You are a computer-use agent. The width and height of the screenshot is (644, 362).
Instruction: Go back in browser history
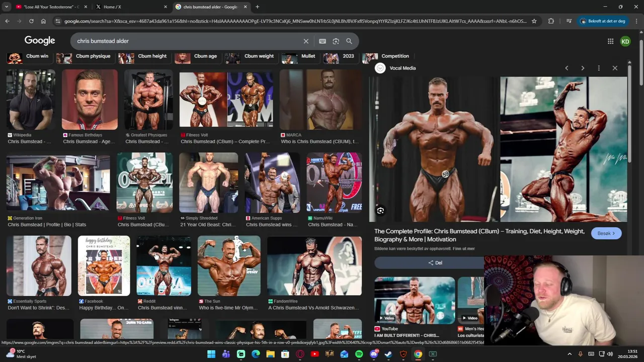pos(7,21)
